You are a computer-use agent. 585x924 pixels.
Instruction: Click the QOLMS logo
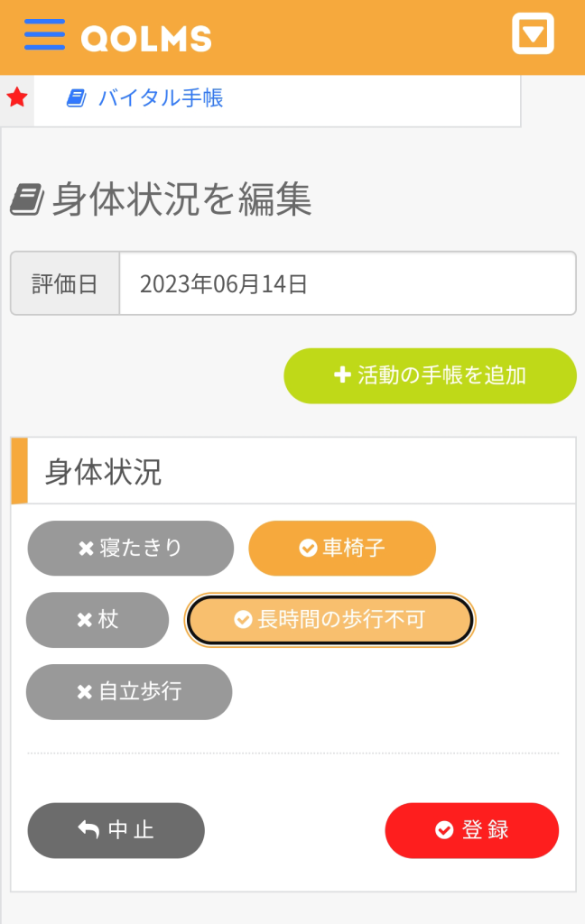[x=146, y=38]
